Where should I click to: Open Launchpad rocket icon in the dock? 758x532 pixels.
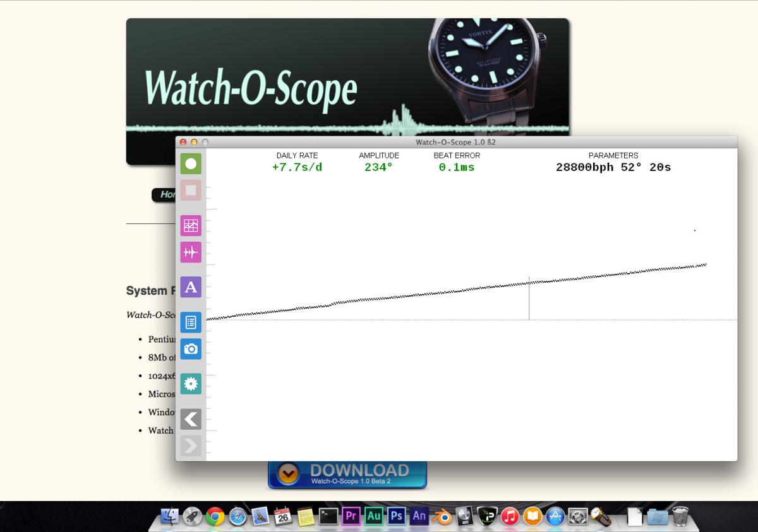pyautogui.click(x=192, y=516)
